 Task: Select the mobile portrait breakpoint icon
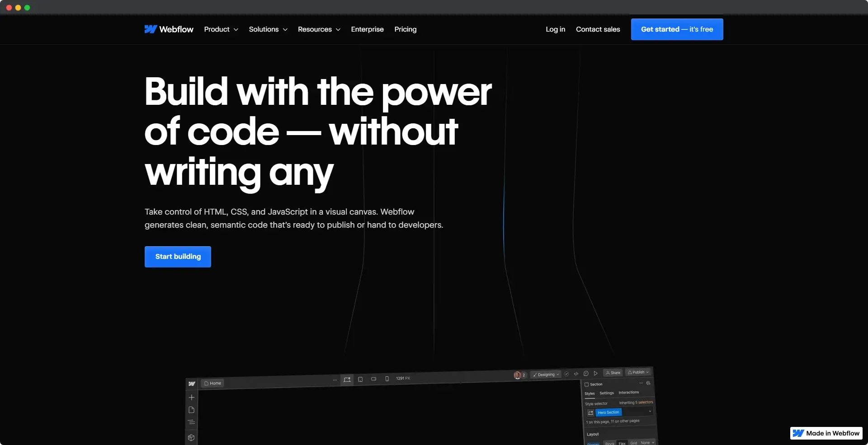[x=387, y=379]
